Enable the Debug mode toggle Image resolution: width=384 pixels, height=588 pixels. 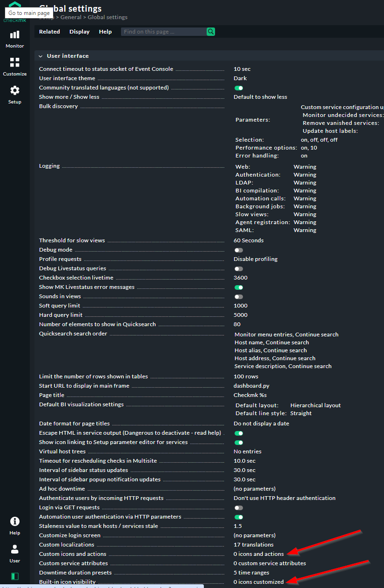(x=238, y=250)
